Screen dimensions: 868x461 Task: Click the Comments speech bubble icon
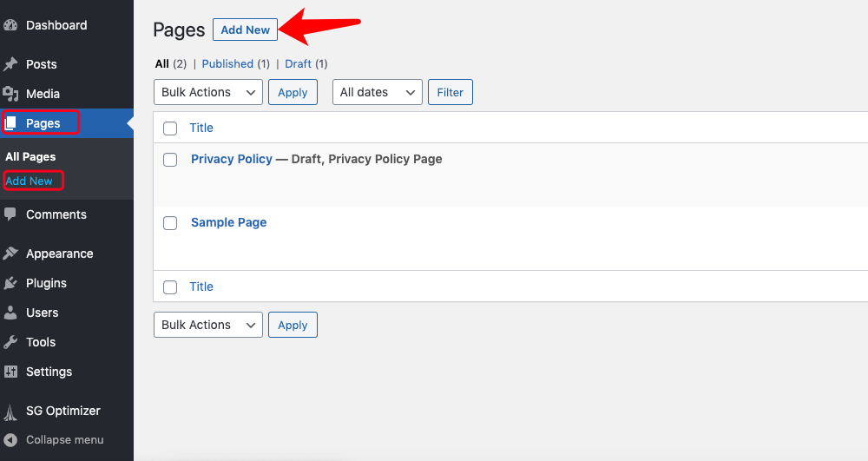coord(10,214)
